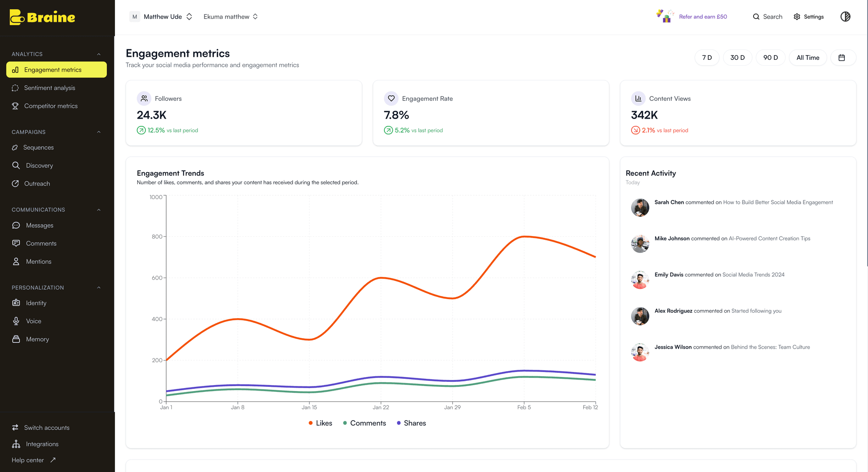
Task: Open the calendar date picker icon
Action: tap(842, 58)
